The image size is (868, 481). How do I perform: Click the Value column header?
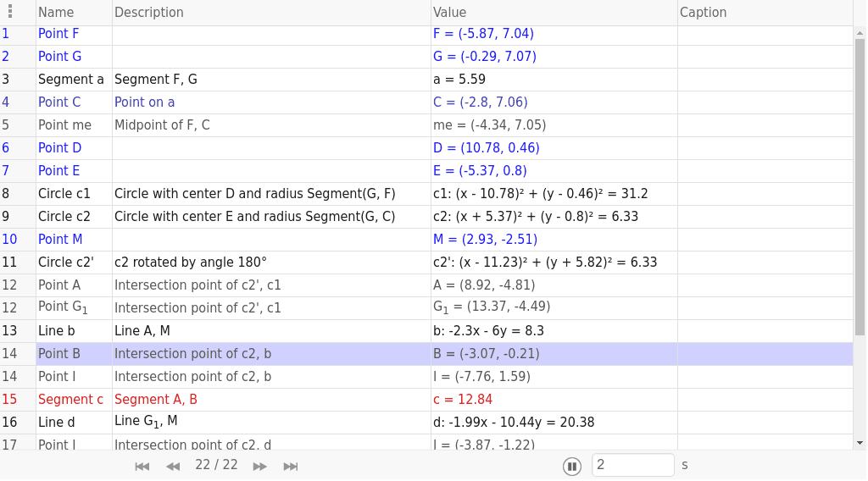coord(449,12)
